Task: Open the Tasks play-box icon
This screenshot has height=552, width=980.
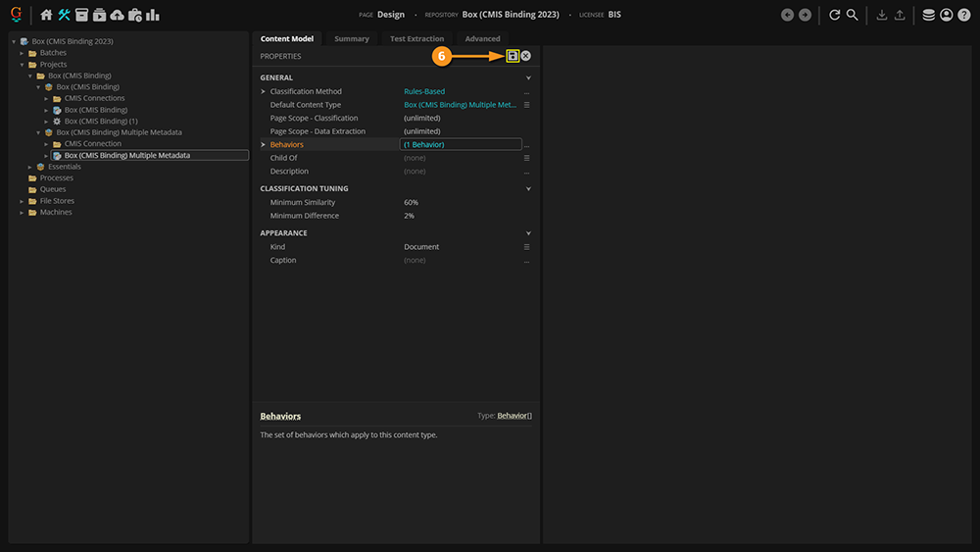Action: 99,15
